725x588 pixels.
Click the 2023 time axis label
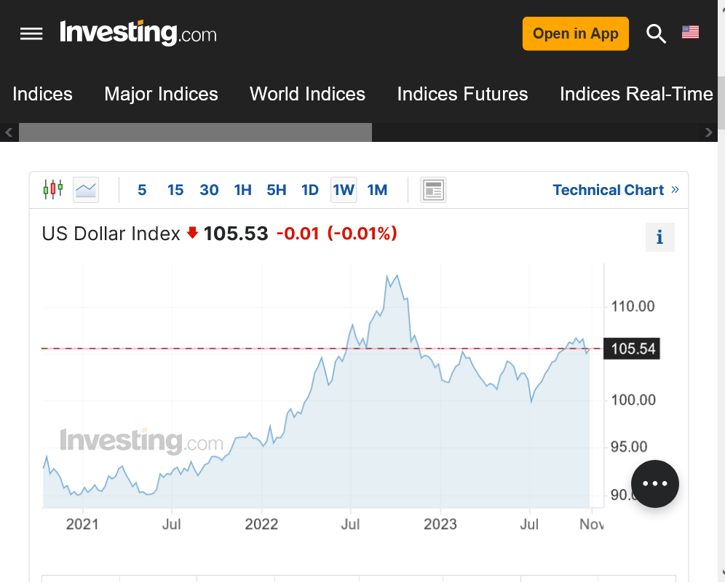pos(440,524)
